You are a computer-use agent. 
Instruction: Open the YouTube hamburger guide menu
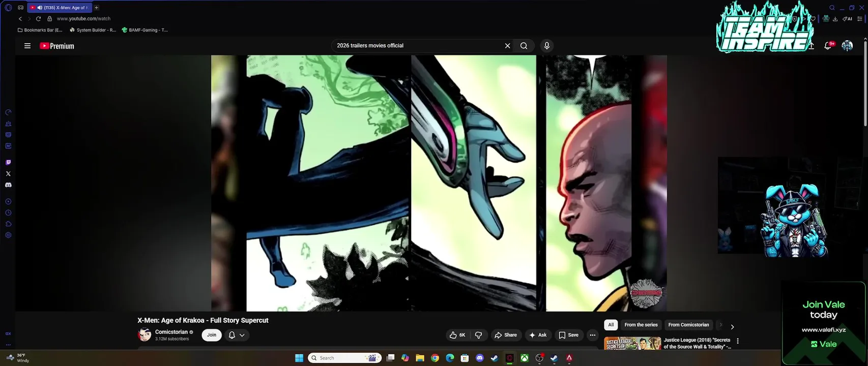click(x=27, y=46)
